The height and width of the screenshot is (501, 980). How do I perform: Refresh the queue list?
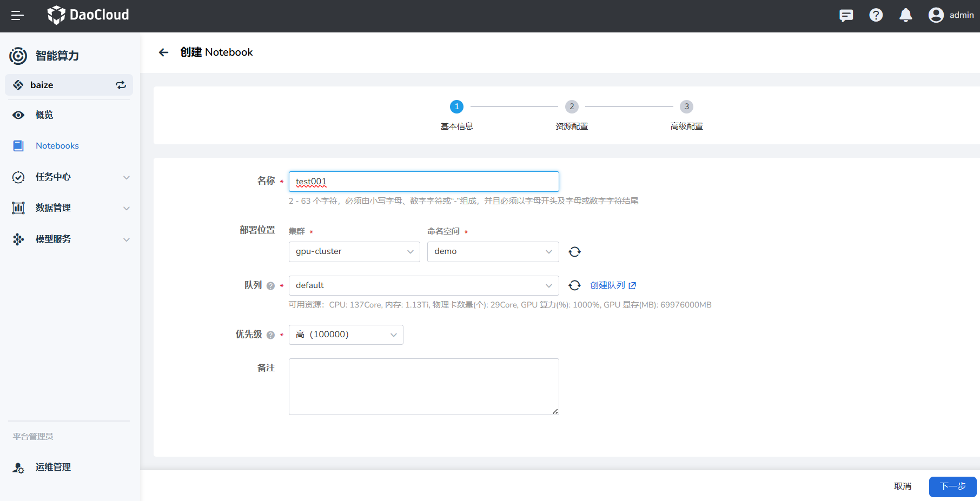tap(574, 285)
